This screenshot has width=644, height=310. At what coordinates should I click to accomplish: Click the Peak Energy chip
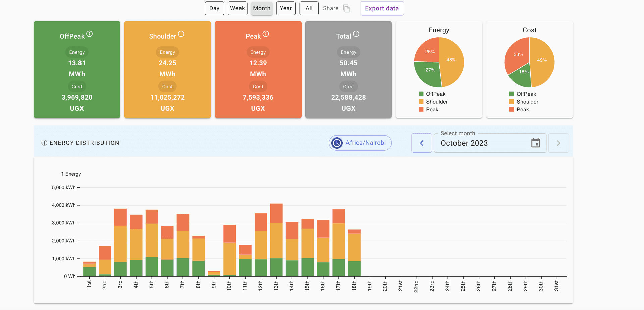(x=258, y=52)
